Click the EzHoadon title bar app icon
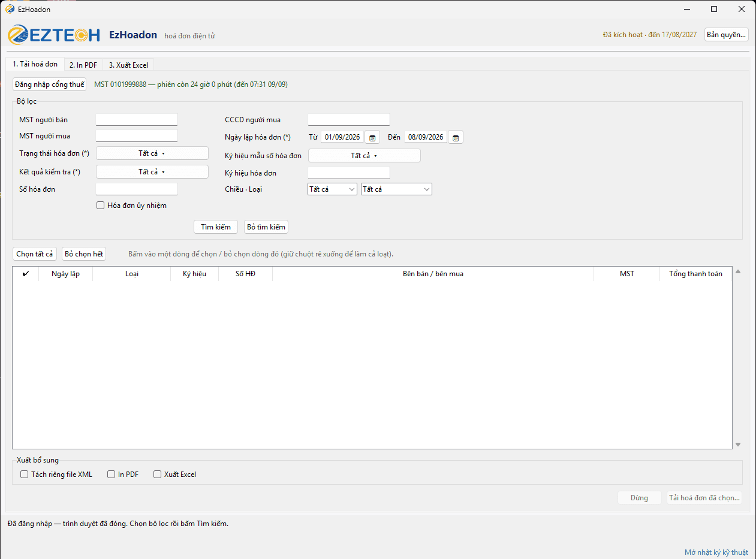 (10, 9)
